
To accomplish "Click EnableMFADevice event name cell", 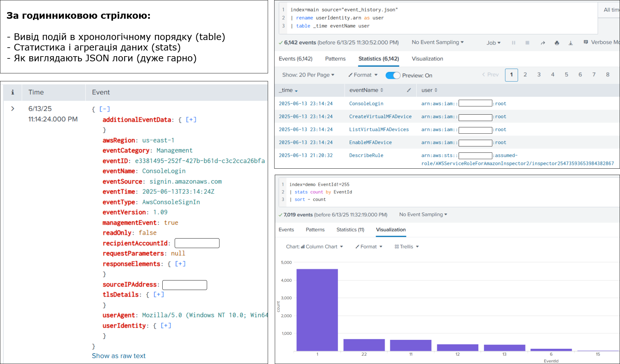I will 370,143.
